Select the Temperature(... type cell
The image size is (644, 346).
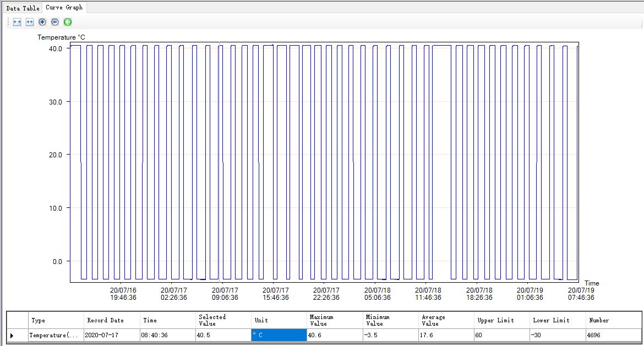coord(56,336)
